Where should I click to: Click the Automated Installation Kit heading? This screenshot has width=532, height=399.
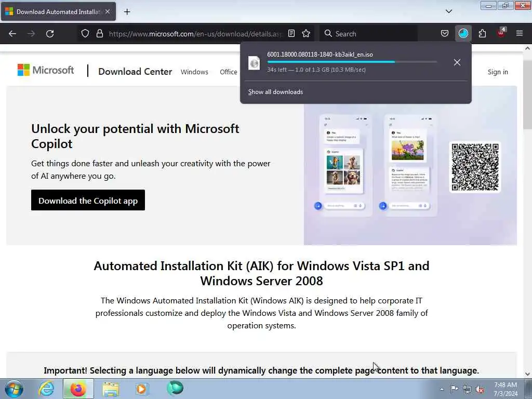click(x=262, y=273)
